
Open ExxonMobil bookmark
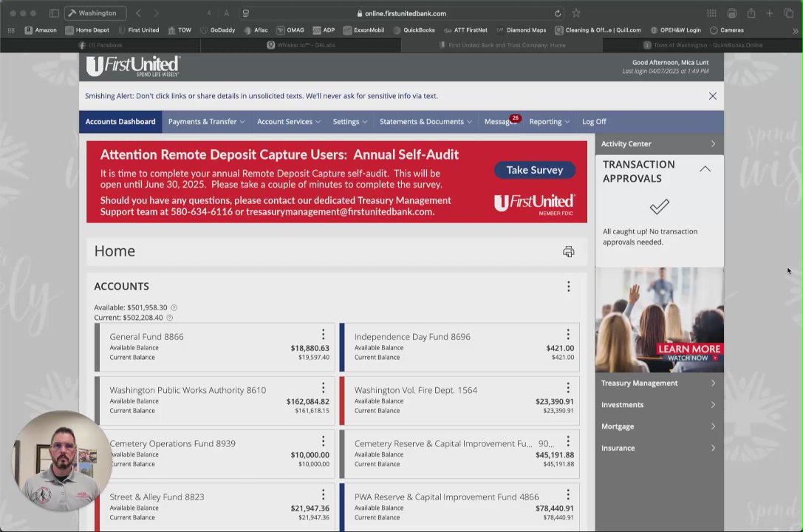363,30
